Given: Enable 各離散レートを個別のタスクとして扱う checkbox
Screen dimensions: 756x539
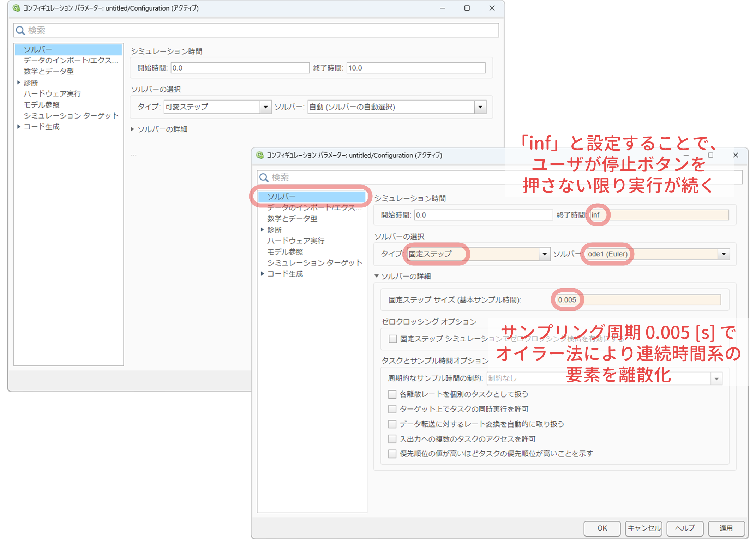Looking at the screenshot, I should coord(392,394).
